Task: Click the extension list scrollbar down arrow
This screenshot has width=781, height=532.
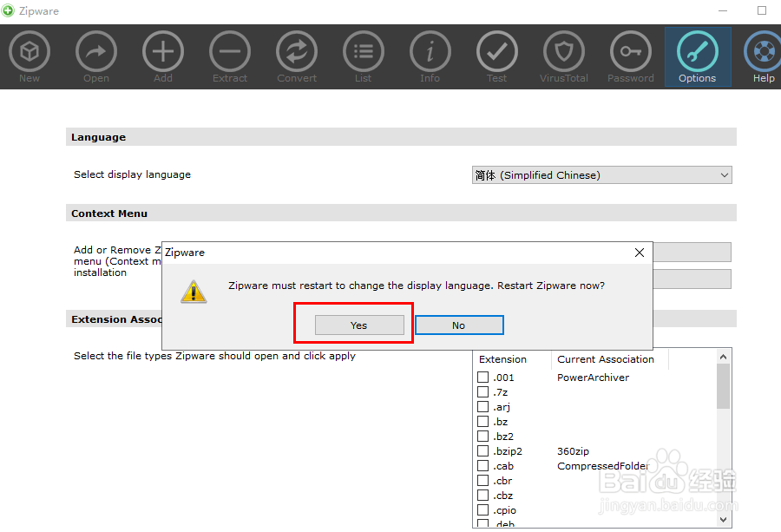Action: (x=723, y=520)
